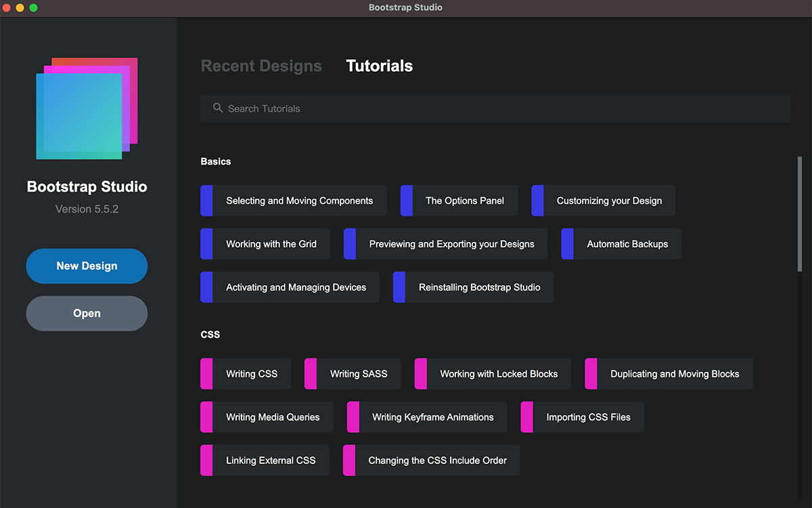Open the Importing CSS Files tutorial
This screenshot has height=508, width=812.
tap(583, 417)
